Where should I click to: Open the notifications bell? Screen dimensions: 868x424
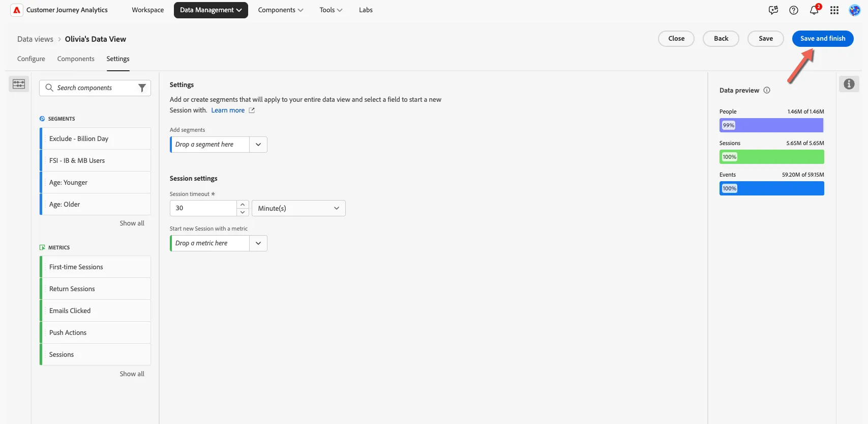pyautogui.click(x=814, y=10)
